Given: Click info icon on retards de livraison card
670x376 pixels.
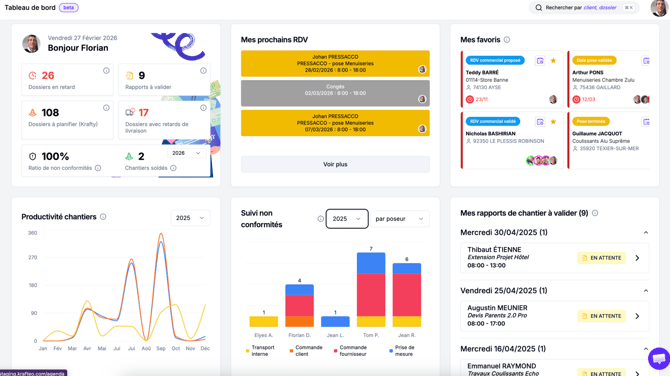Looking at the screenshot, I should pyautogui.click(x=203, y=108).
